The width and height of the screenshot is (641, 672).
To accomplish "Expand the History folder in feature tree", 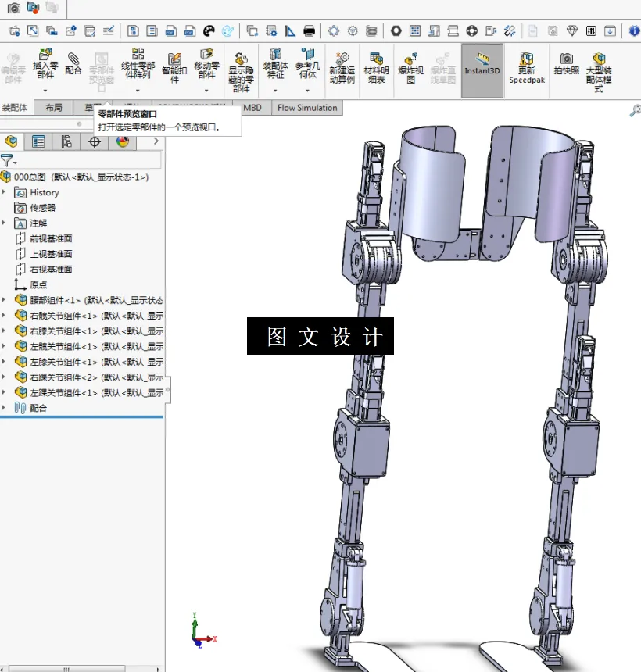I will coord(5,192).
